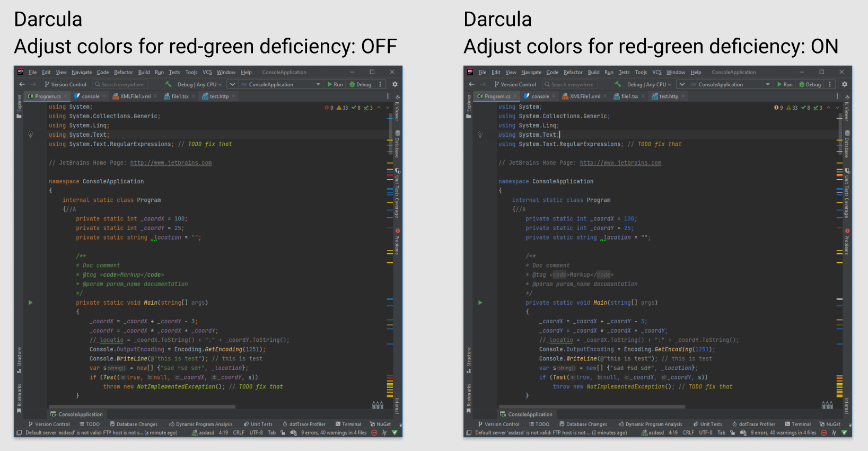Open Problems side panel in left OFF window
The width and height of the screenshot is (868, 451).
(397, 242)
